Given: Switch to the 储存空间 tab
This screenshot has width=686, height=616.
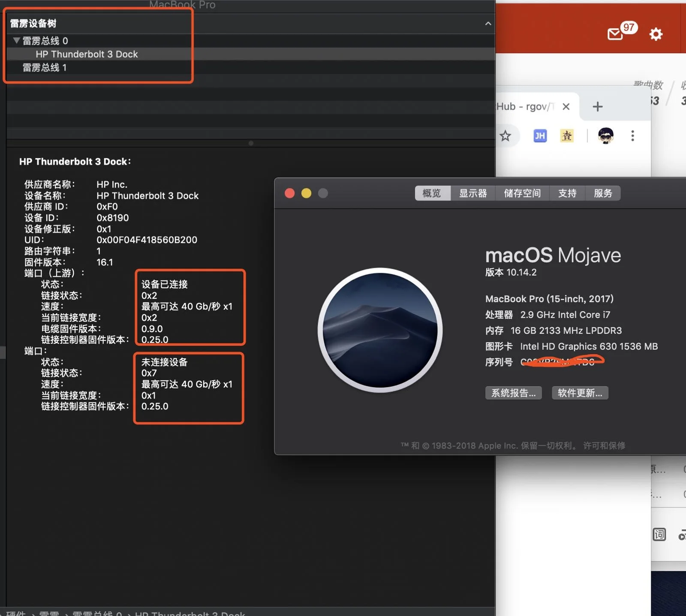Looking at the screenshot, I should (x=522, y=193).
